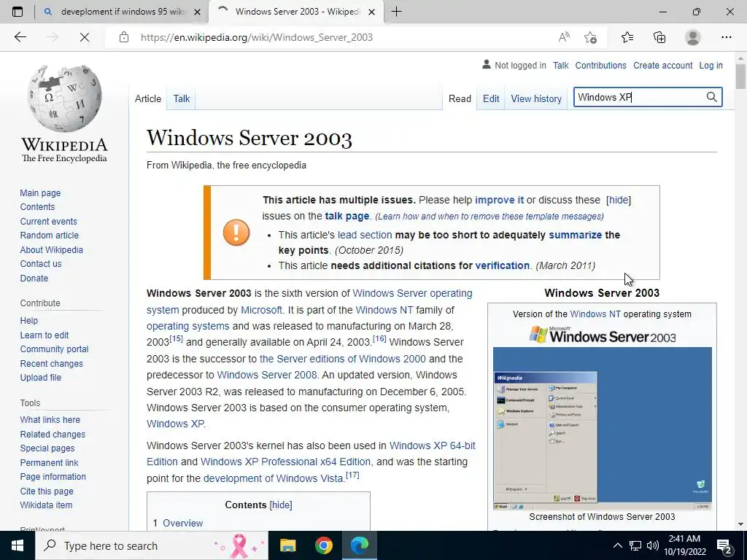Click the Wikipedia globe logo
The width and height of the screenshot is (747, 560).
point(64,98)
